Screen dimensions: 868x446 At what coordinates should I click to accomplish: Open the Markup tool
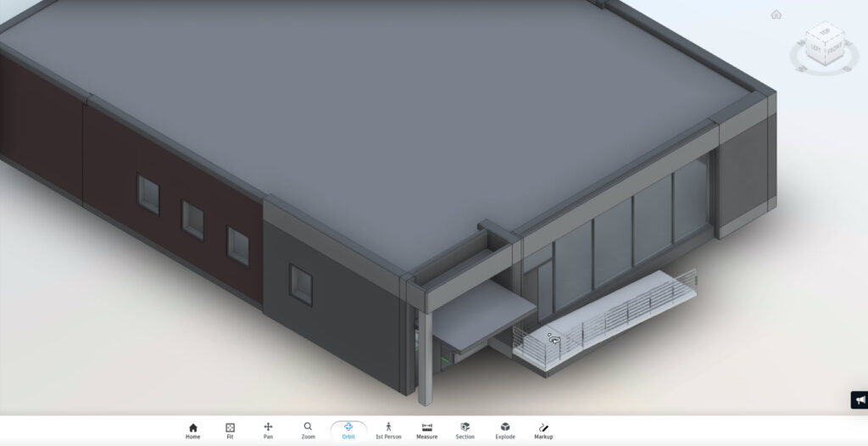click(543, 431)
